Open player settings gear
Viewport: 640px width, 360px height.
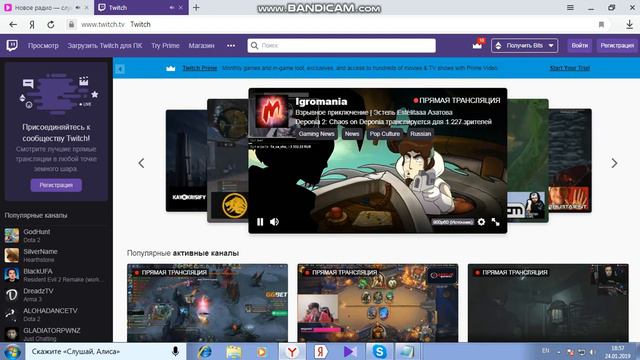[x=482, y=222]
